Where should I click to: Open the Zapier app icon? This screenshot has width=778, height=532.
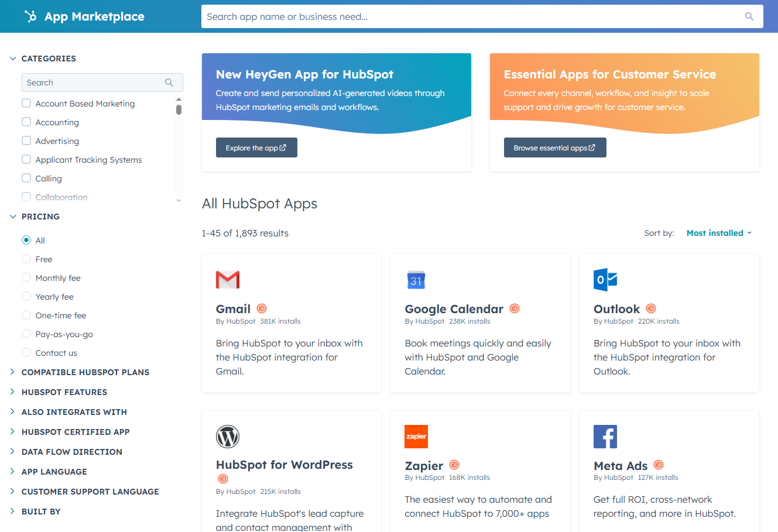[x=416, y=437]
